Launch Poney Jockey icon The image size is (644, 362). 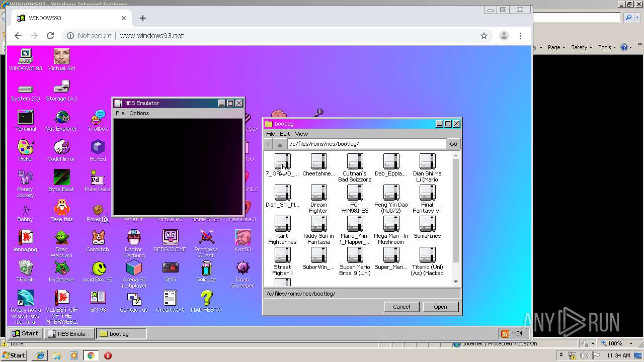[25, 184]
